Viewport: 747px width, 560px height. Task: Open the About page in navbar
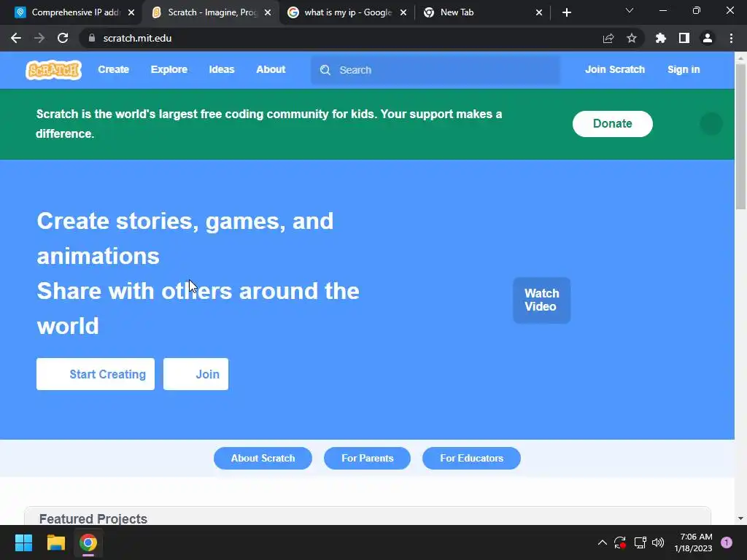point(271,69)
